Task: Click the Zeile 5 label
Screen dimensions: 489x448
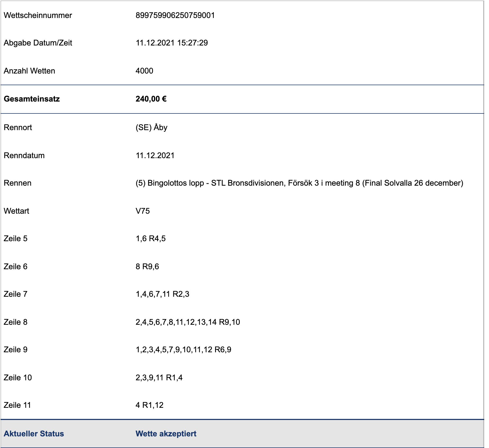Action: (16, 239)
